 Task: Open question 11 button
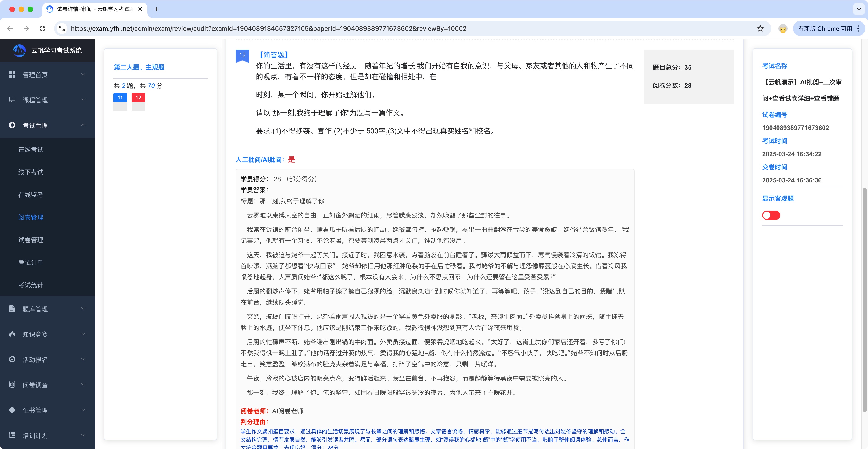tap(120, 97)
